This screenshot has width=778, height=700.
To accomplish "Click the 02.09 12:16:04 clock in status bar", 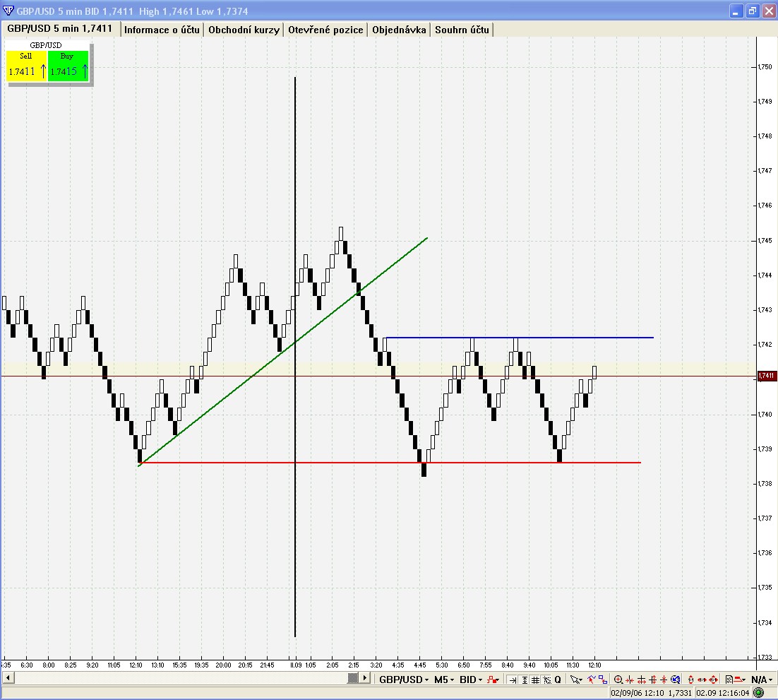I will pos(722,693).
